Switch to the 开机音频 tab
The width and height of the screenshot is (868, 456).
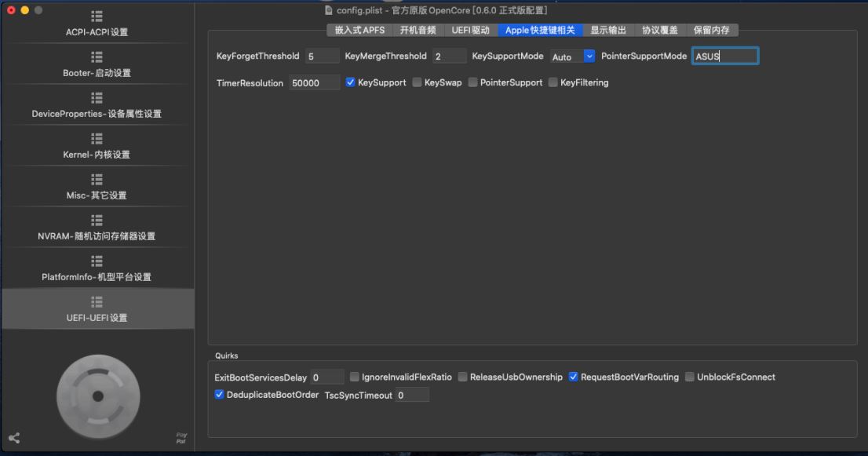[418, 30]
